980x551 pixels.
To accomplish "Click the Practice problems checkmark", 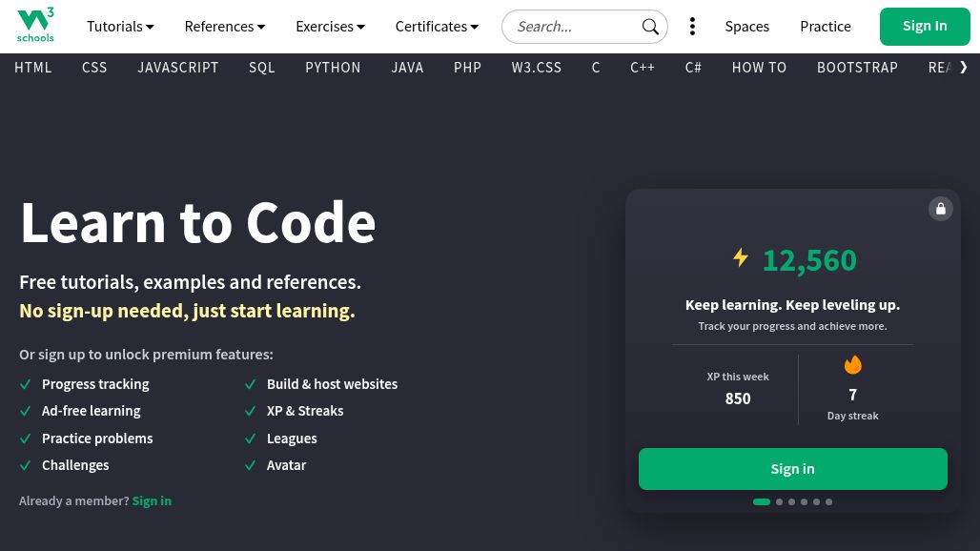I will pyautogui.click(x=26, y=439).
